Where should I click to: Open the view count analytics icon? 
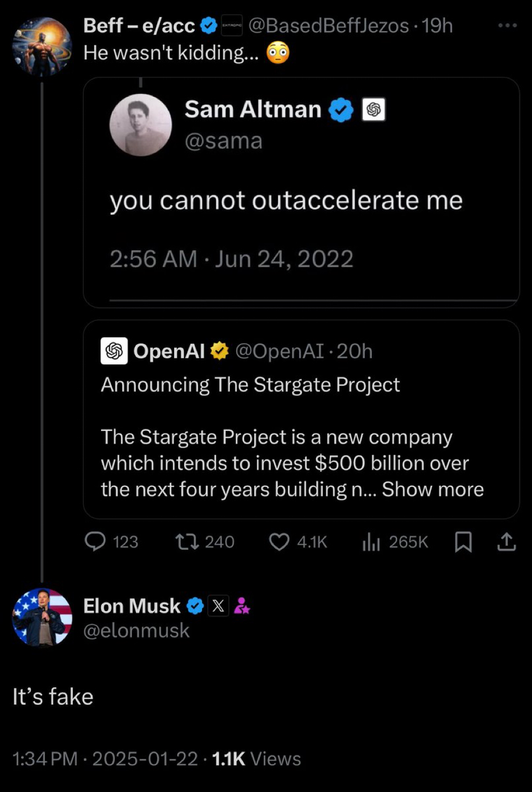tap(371, 541)
